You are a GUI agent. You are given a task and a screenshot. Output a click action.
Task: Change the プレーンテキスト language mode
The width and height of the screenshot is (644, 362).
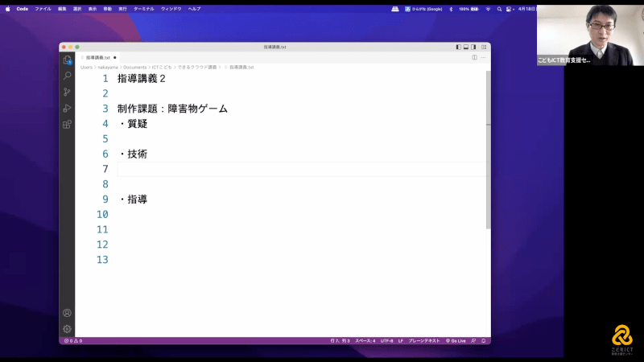(x=424, y=340)
